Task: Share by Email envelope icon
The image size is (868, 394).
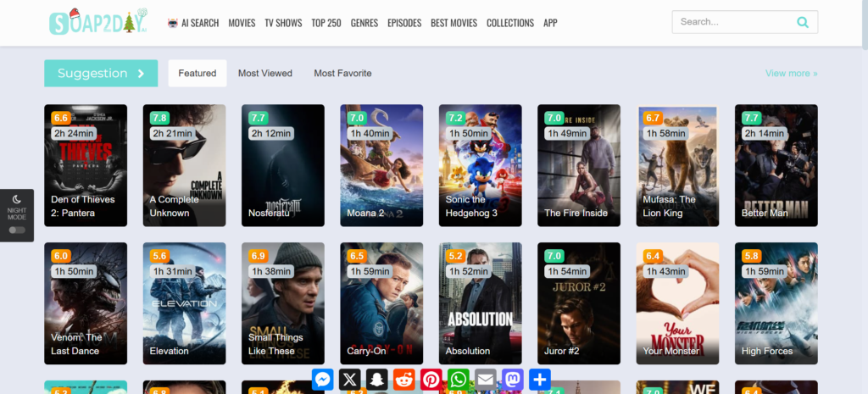Action: (486, 380)
